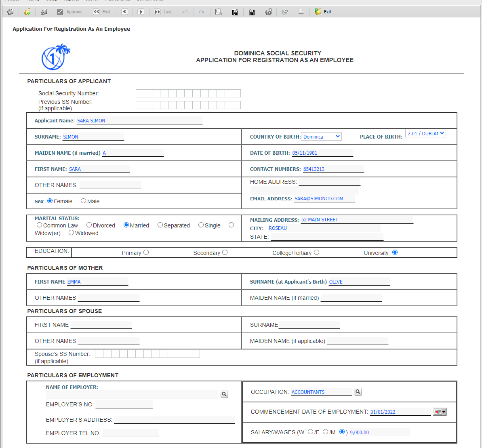Click the third toolbar icon with arrow
The height and width of the screenshot is (448, 482).
click(44, 12)
